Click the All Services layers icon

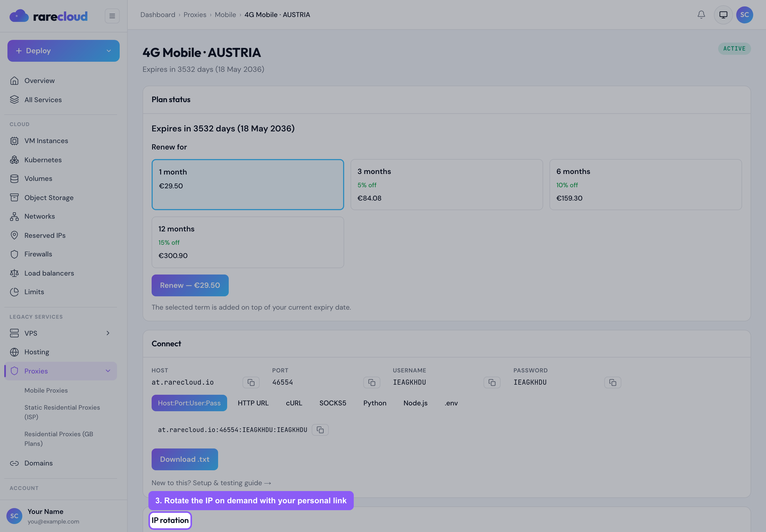tap(14, 100)
